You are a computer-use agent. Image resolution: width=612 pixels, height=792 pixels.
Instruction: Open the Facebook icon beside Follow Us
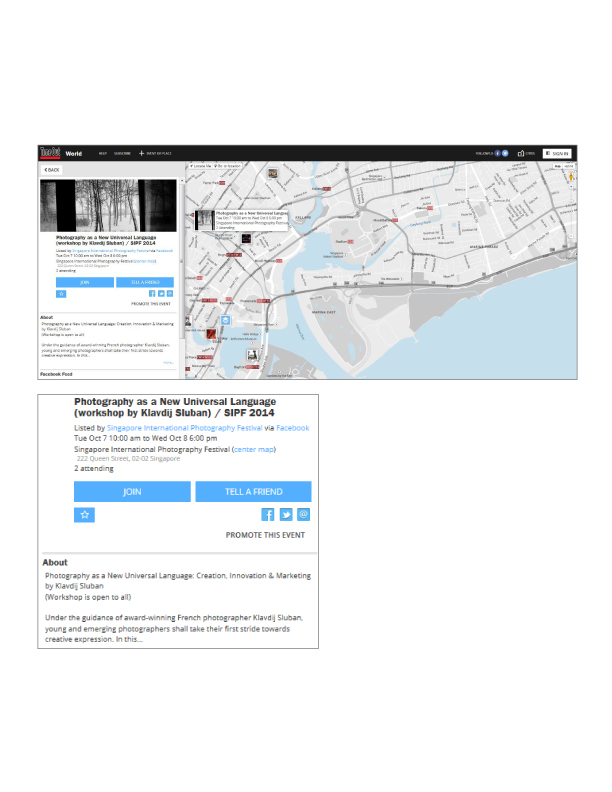click(498, 153)
